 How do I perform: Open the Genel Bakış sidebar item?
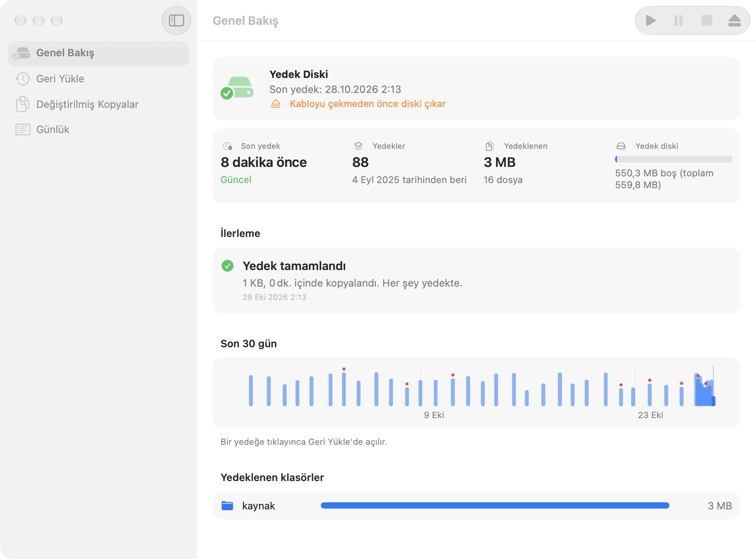[x=98, y=53]
